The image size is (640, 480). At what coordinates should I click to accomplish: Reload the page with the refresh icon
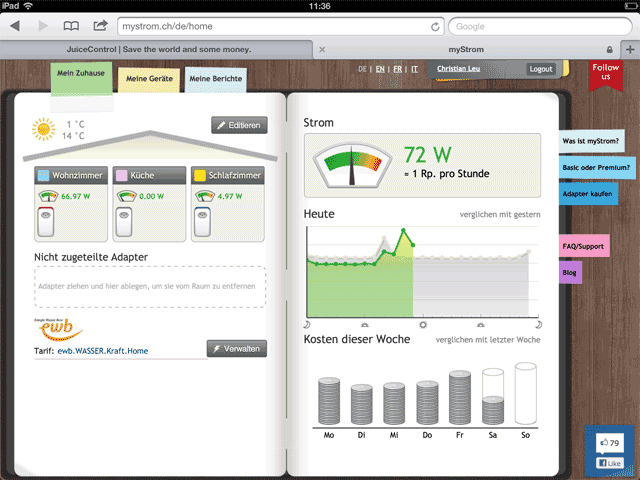(x=435, y=27)
